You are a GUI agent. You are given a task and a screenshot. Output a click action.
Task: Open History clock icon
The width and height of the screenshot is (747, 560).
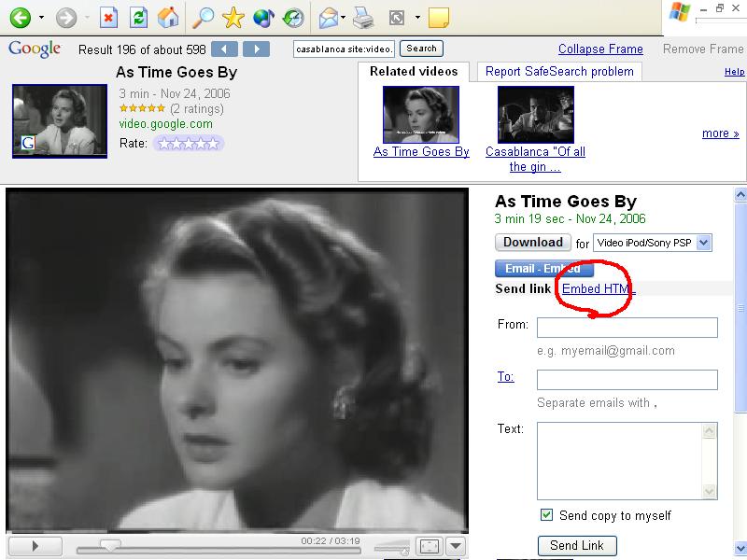pos(292,18)
